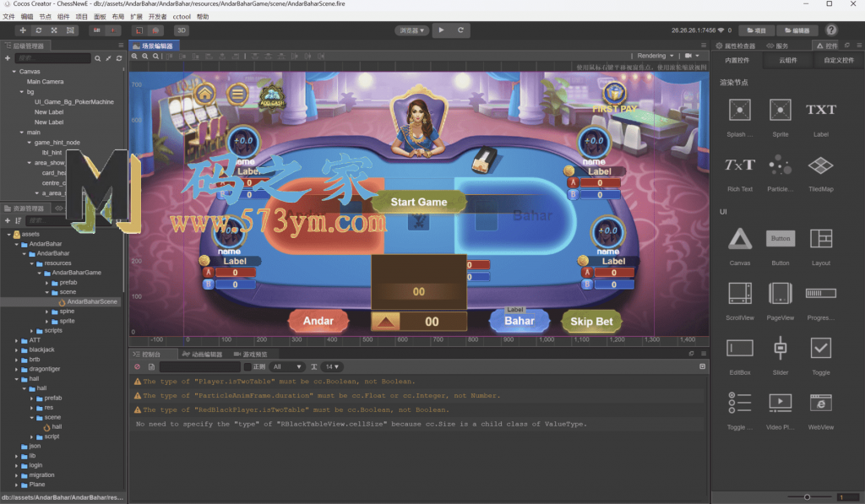The height and width of the screenshot is (504, 865).
Task: Refresh the preview with the reload icon
Action: [460, 30]
